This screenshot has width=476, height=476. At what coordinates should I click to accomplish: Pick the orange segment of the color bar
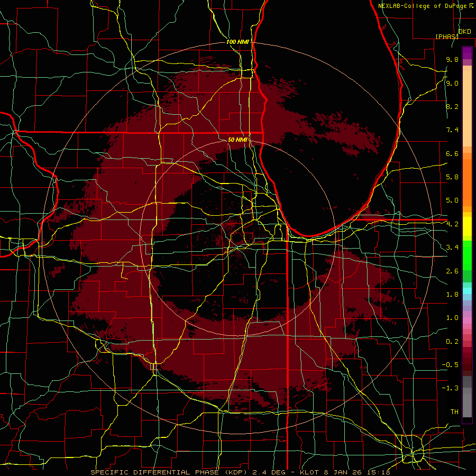[467, 182]
